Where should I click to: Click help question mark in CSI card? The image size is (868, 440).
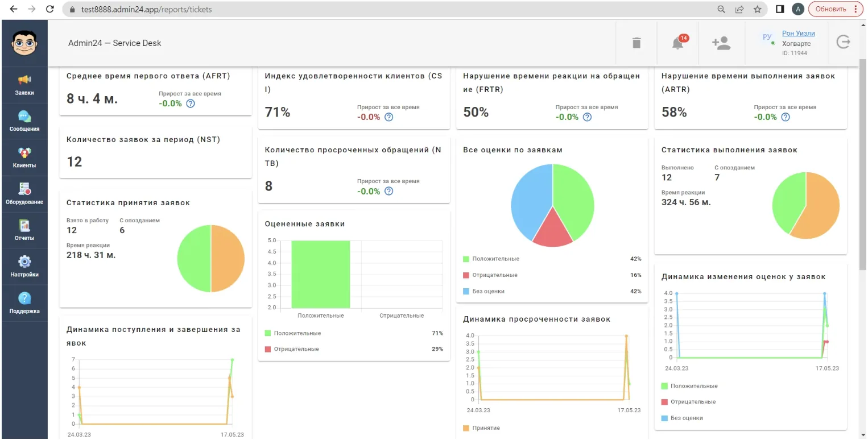click(x=388, y=117)
